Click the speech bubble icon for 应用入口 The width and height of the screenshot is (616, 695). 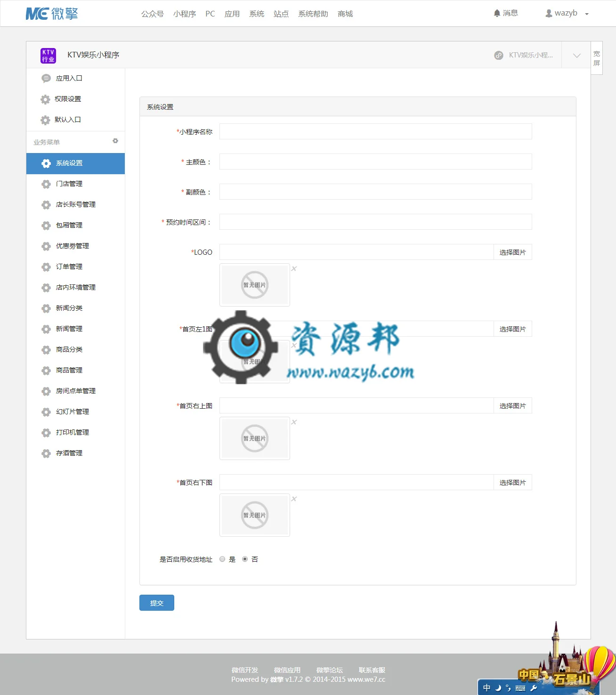[x=46, y=78]
